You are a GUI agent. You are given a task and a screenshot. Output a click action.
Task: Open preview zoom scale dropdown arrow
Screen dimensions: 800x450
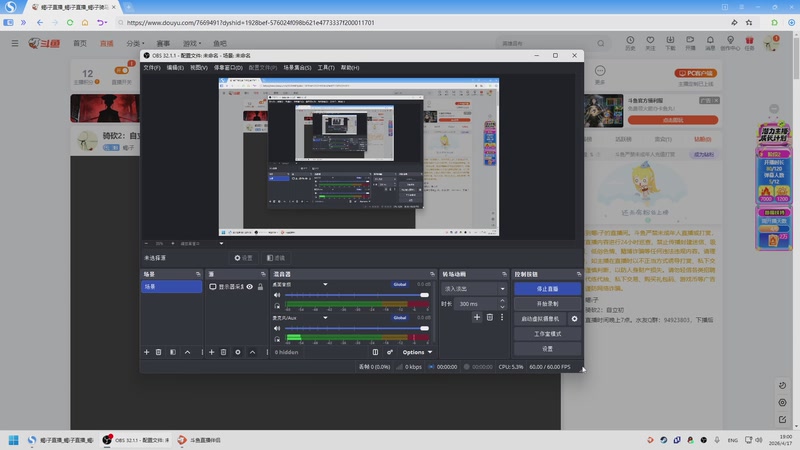click(221, 243)
